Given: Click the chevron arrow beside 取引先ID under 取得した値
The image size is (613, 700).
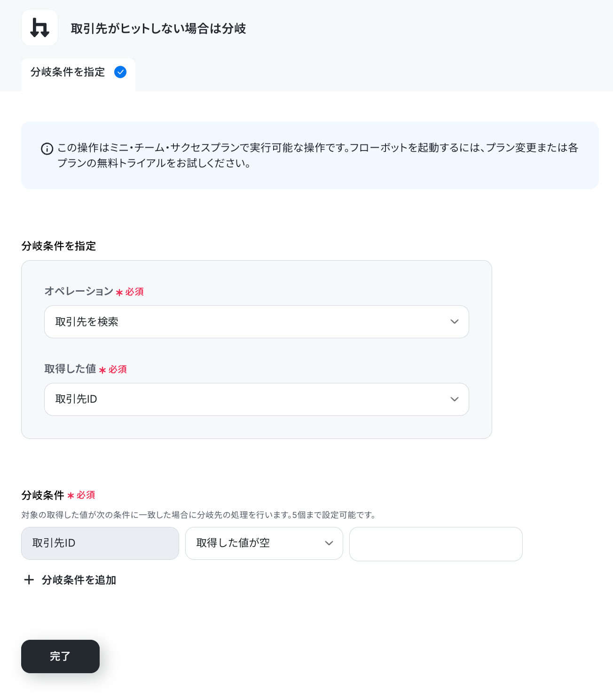Looking at the screenshot, I should click(x=454, y=399).
